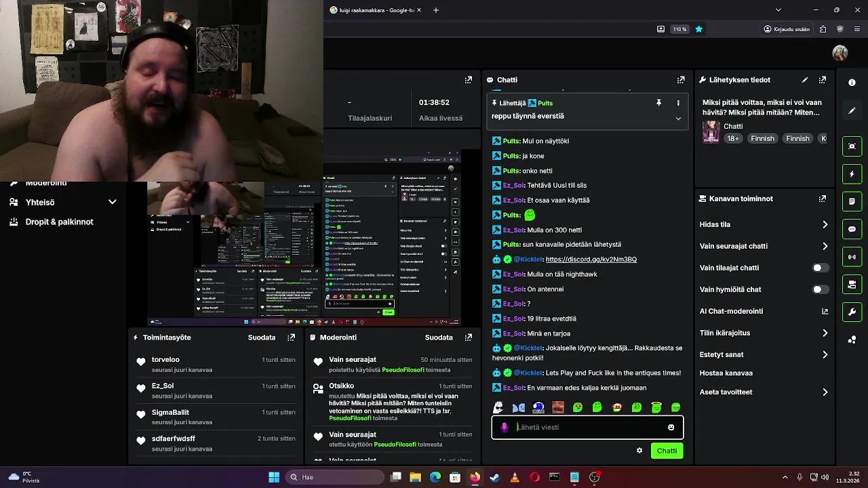The width and height of the screenshot is (868, 488).
Task: Open Windows Start menu
Action: click(274, 477)
